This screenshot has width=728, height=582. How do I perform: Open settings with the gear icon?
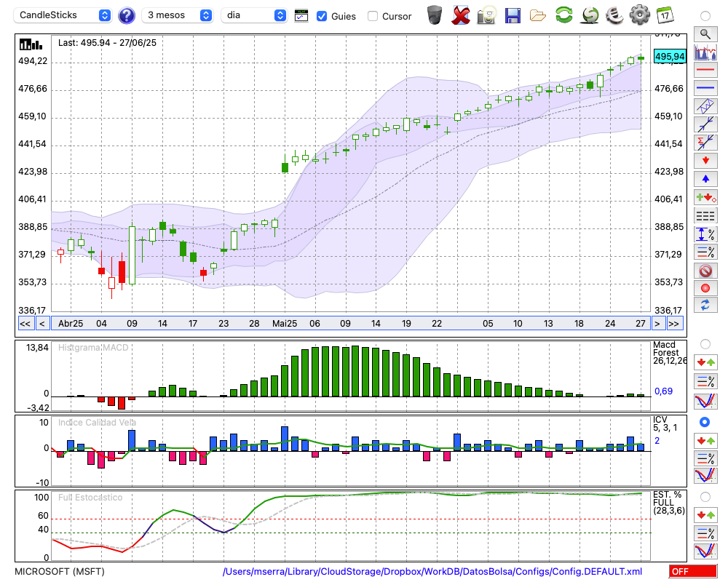[640, 15]
